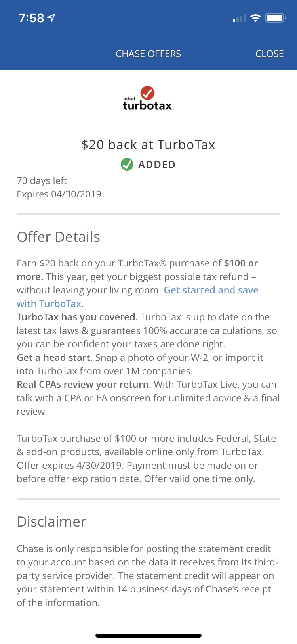This screenshot has width=297, height=644.
Task: Tap the 7:58 clock
Action: coord(31,18)
